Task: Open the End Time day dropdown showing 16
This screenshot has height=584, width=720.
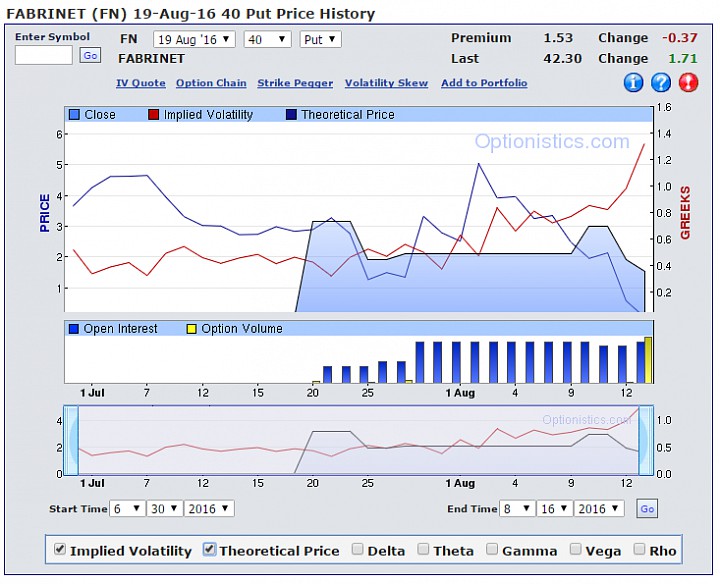Action: pos(555,509)
